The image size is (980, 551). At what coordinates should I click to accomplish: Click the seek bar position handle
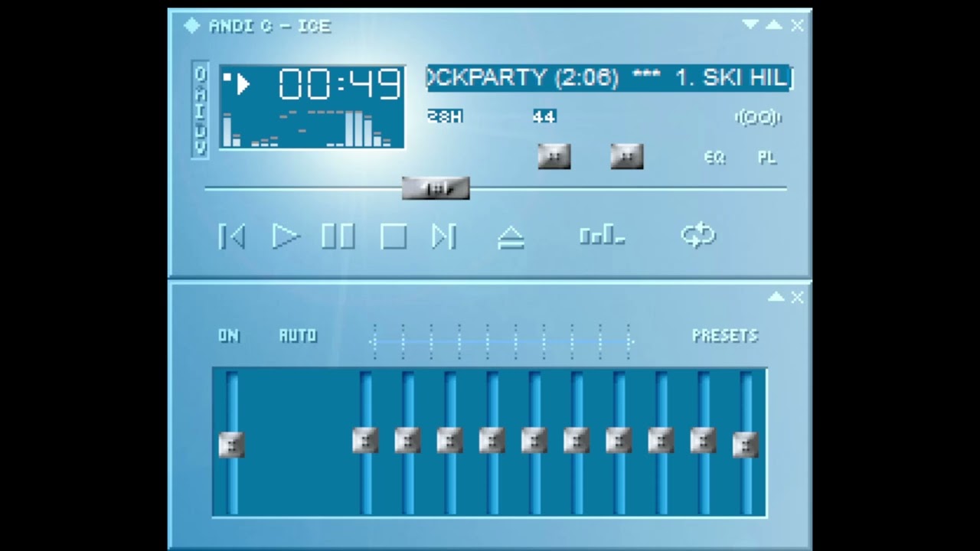[436, 188]
